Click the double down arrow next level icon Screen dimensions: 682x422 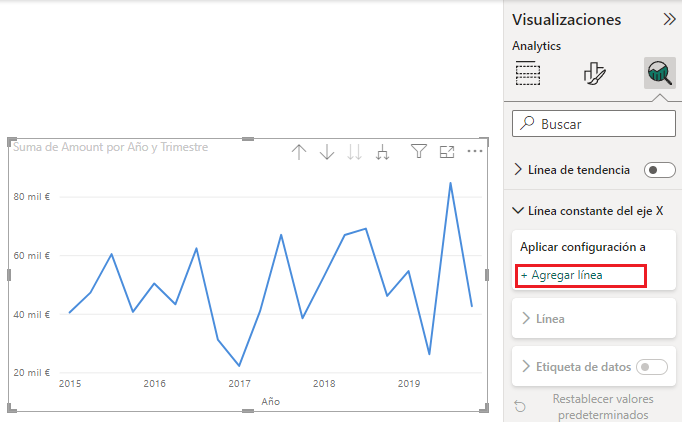(x=354, y=152)
